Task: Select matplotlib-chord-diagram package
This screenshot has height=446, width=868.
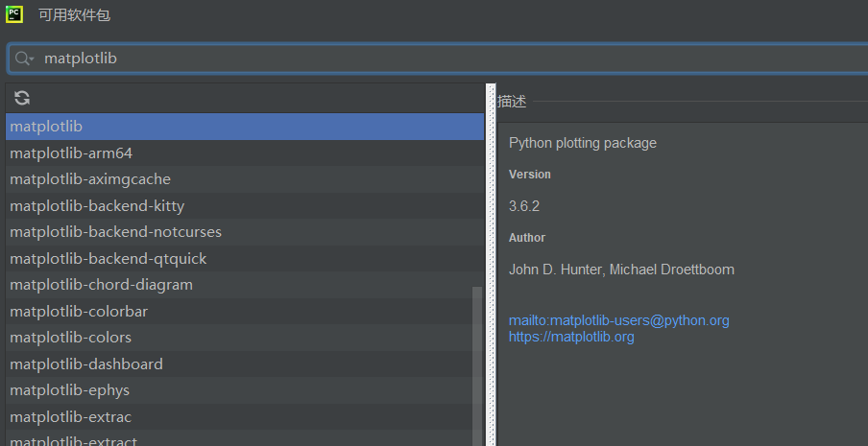Action: pyautogui.click(x=101, y=285)
